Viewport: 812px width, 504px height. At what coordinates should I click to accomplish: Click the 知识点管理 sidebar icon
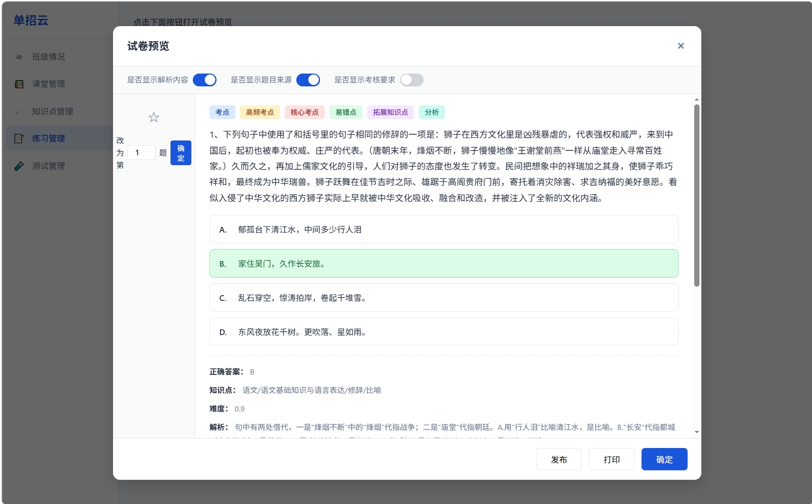click(x=19, y=112)
